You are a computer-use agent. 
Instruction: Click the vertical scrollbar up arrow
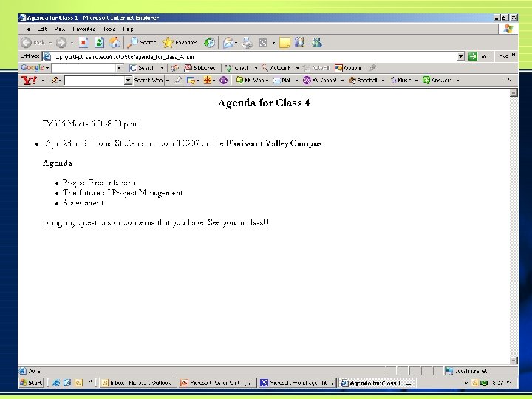click(514, 92)
